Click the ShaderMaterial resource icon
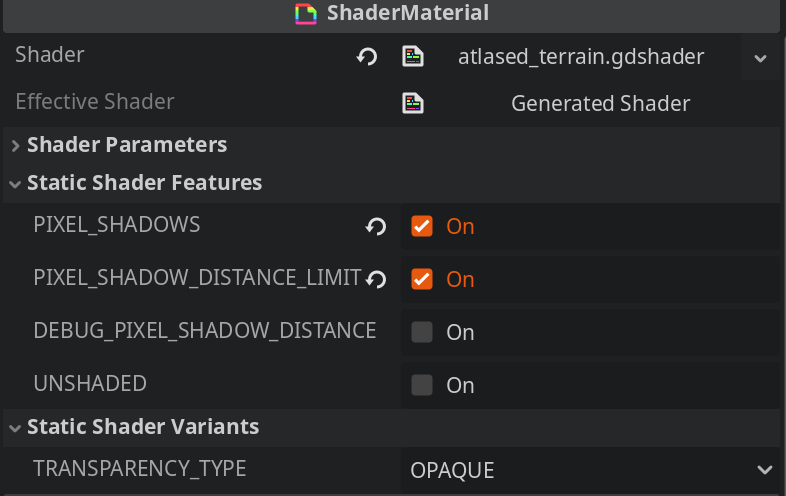 click(x=306, y=14)
